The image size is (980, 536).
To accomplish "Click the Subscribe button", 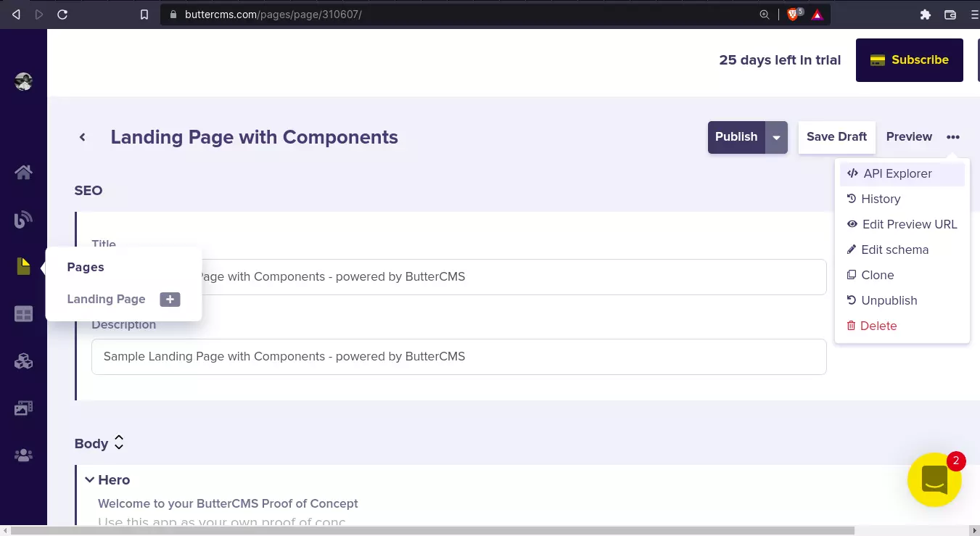I will point(910,60).
